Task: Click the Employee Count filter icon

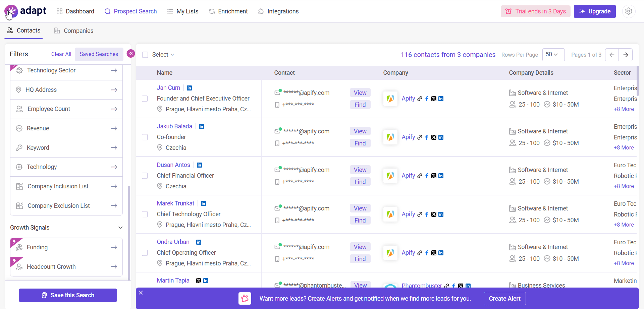Action: (19, 109)
